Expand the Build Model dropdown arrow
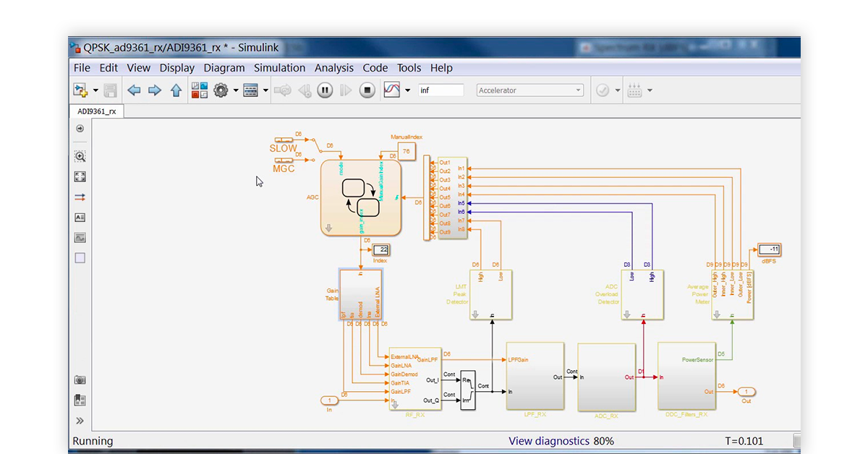The width and height of the screenshot is (868, 454). click(650, 91)
